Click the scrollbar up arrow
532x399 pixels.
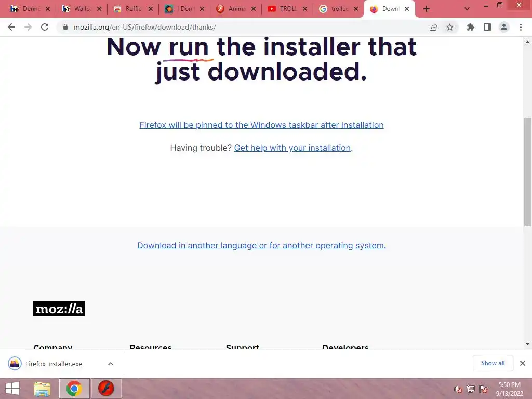coord(527,42)
